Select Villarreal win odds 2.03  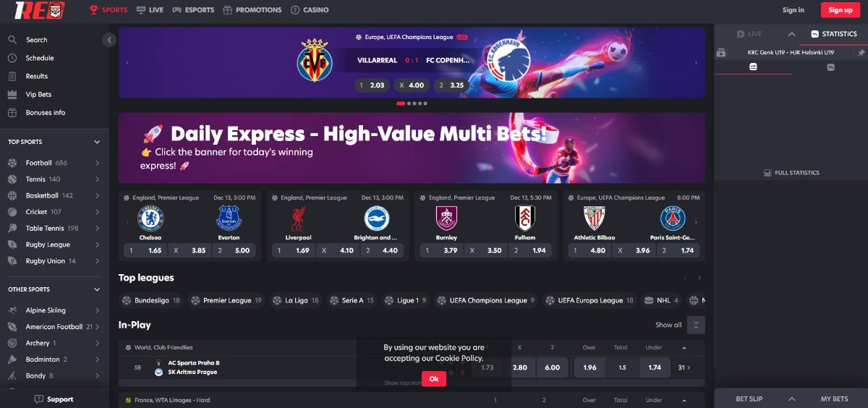click(372, 85)
